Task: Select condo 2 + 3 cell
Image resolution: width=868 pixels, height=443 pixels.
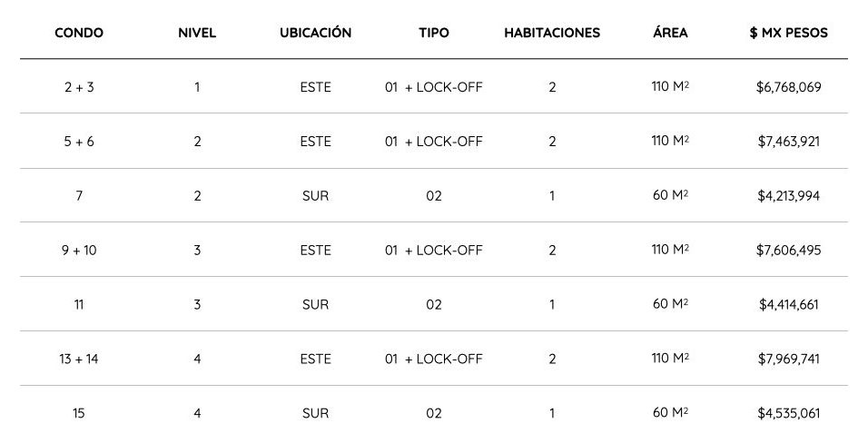Action: (x=79, y=87)
